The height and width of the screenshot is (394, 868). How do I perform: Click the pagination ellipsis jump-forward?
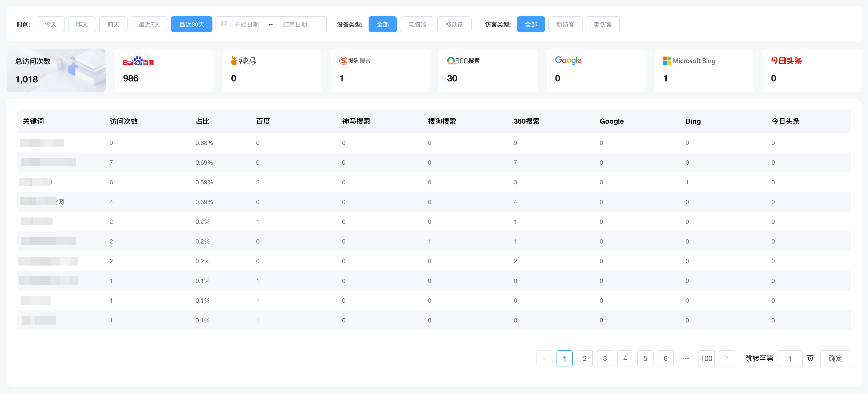pos(686,358)
